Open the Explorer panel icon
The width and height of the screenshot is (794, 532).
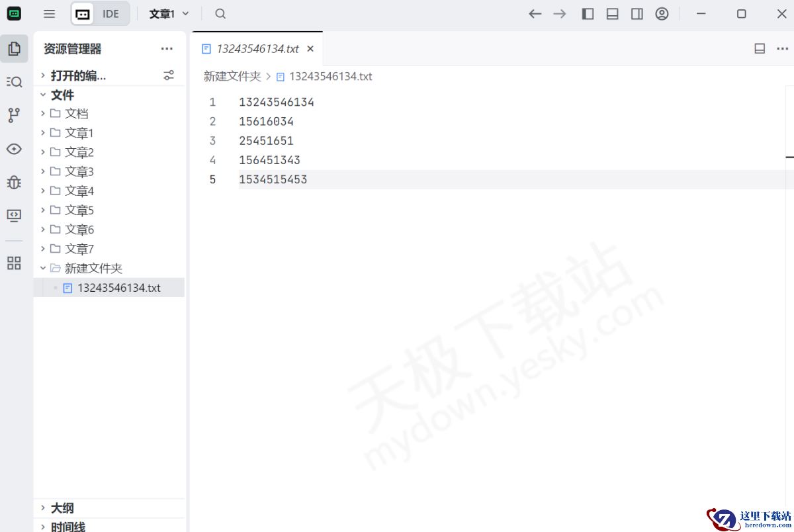14,48
